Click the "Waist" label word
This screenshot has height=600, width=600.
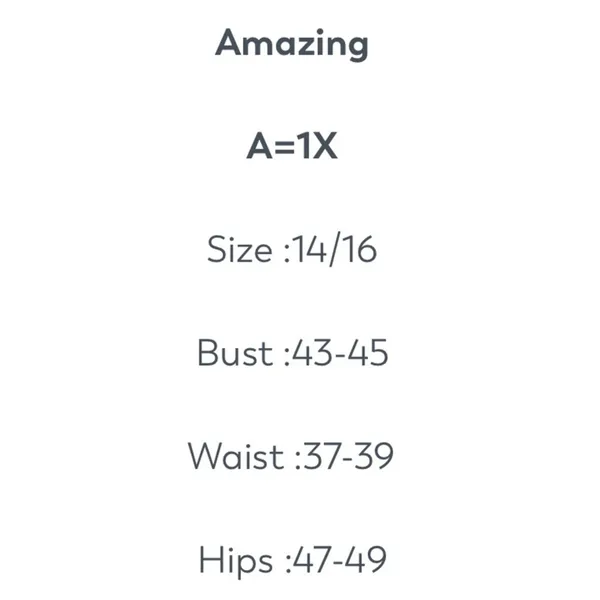[x=236, y=456]
